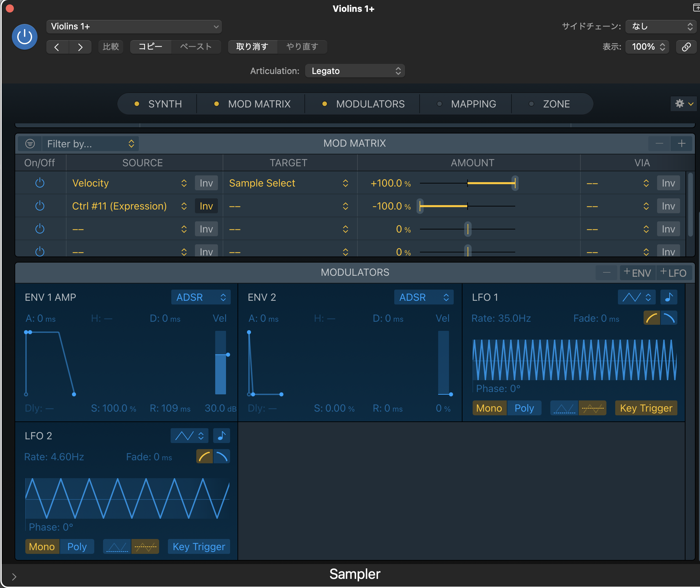This screenshot has height=588, width=700.
Task: Select LFO 1 bipolar waveform icon
Action: coord(593,408)
